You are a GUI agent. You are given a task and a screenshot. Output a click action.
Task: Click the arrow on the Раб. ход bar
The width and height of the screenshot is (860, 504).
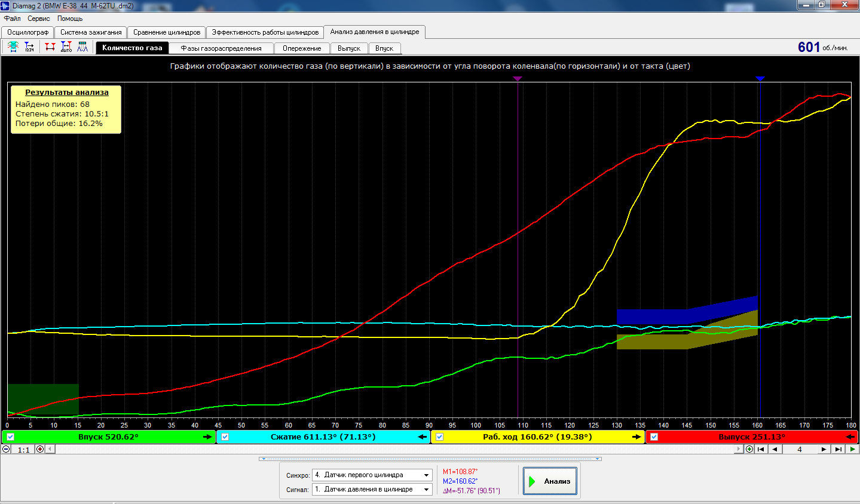(636, 437)
